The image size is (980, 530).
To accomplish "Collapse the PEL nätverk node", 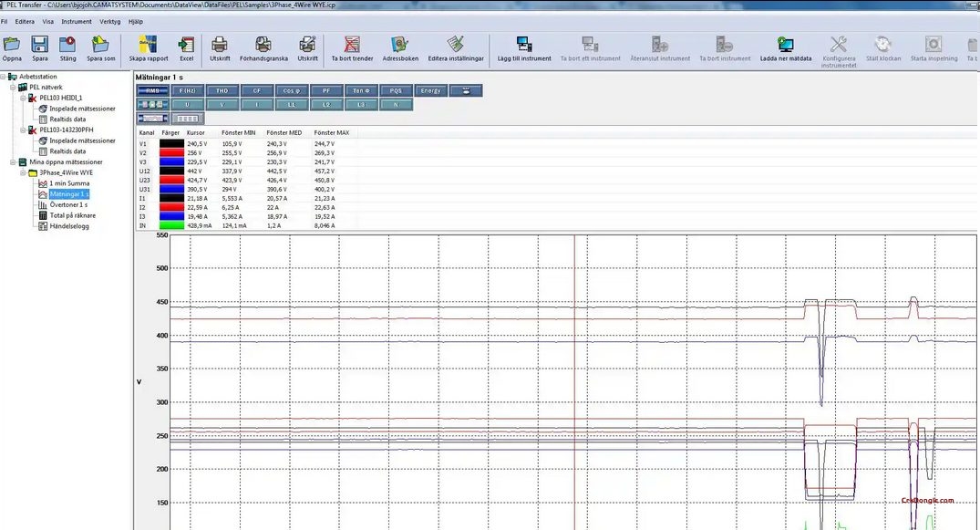I will (13, 88).
